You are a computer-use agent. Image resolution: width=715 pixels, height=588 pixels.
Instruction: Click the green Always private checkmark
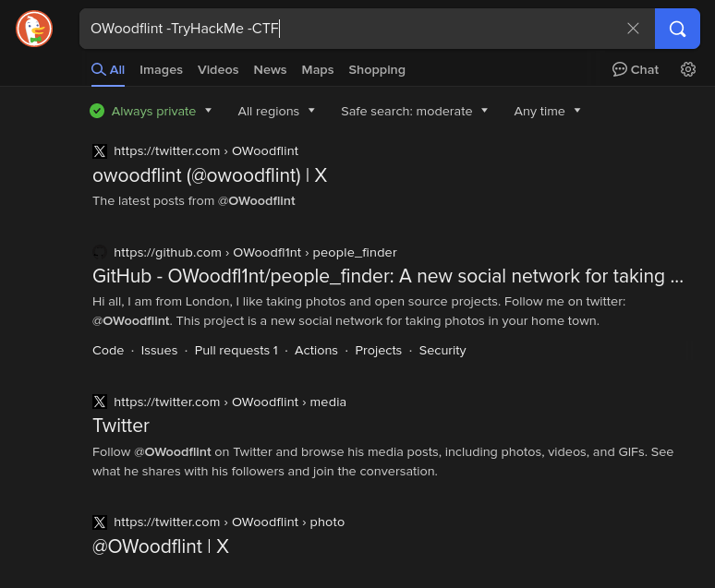(x=97, y=111)
